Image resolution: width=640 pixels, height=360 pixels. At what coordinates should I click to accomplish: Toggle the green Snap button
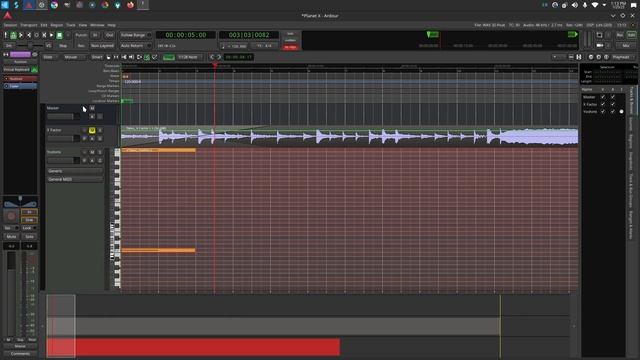(x=169, y=57)
